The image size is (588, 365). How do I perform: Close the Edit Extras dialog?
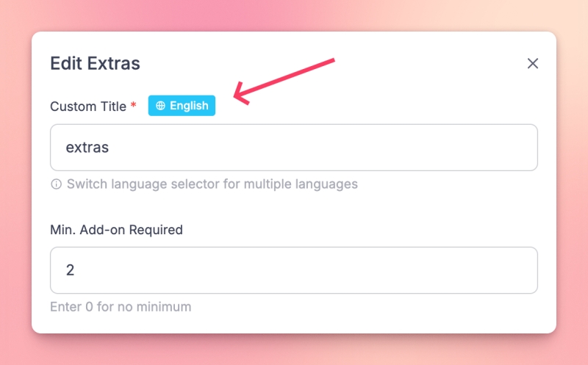point(533,64)
